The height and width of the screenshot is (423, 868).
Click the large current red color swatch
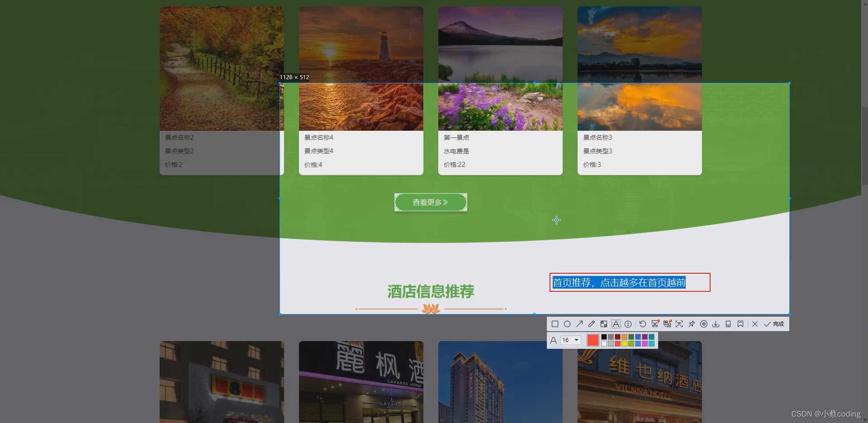593,340
